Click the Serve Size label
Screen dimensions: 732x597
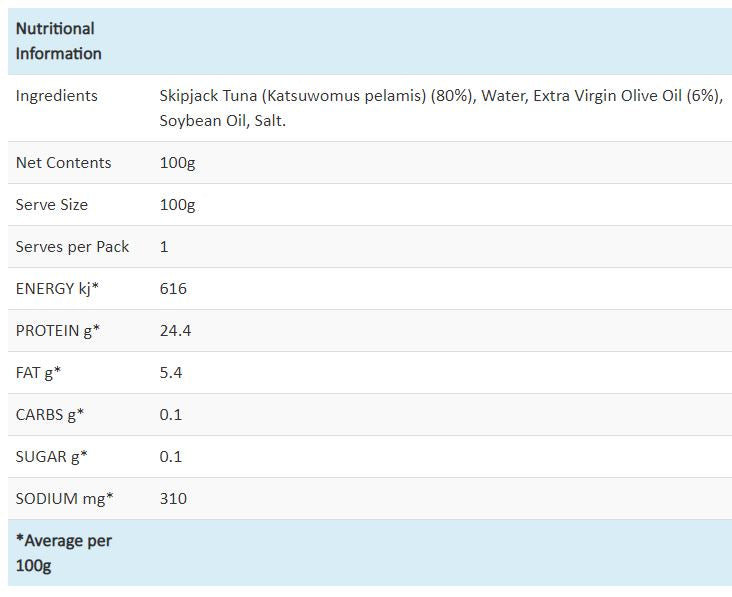(52, 204)
